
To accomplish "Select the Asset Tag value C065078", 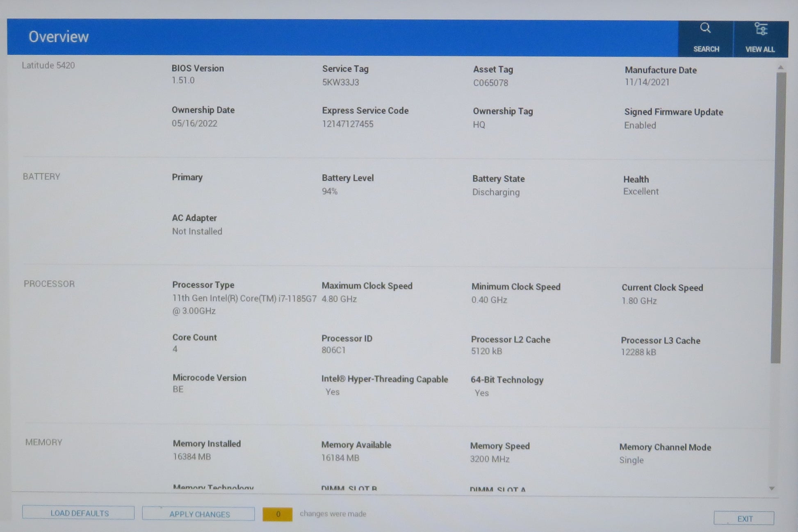I will 490,83.
